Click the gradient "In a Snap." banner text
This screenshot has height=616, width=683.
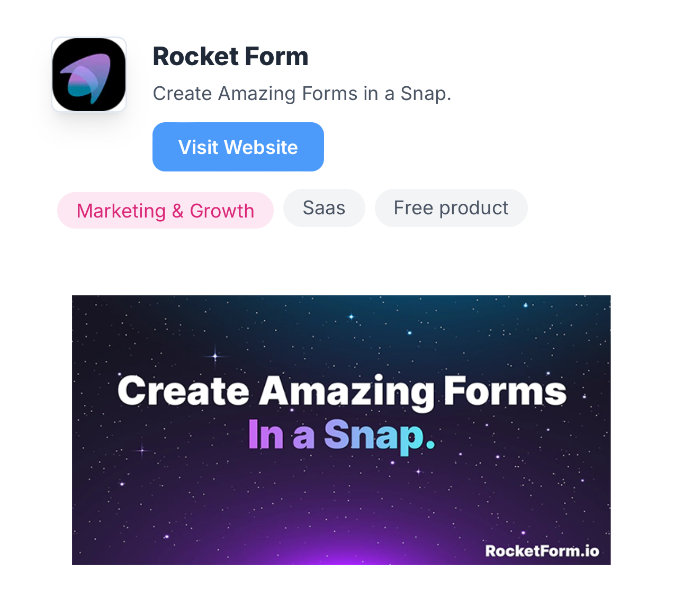point(341,436)
